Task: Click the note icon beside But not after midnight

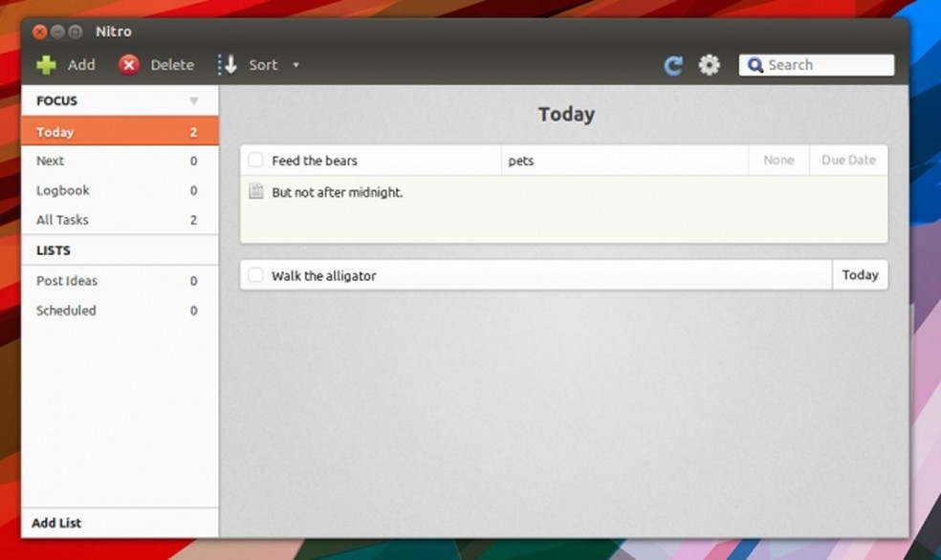Action: [x=256, y=191]
